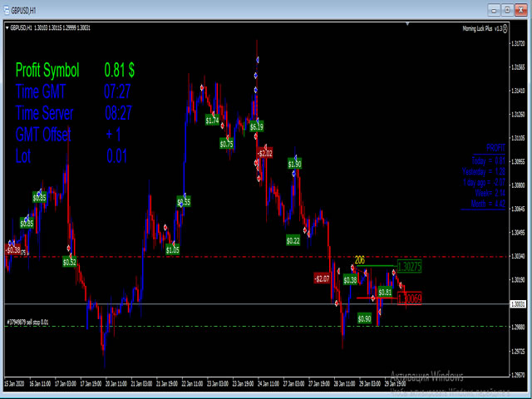Click the blue '0.01' Lot value

116,156
